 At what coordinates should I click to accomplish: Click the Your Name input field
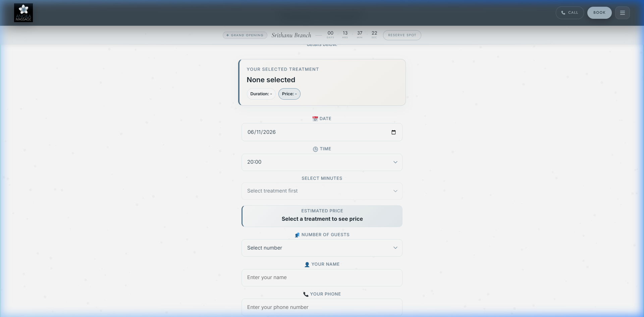point(322,277)
